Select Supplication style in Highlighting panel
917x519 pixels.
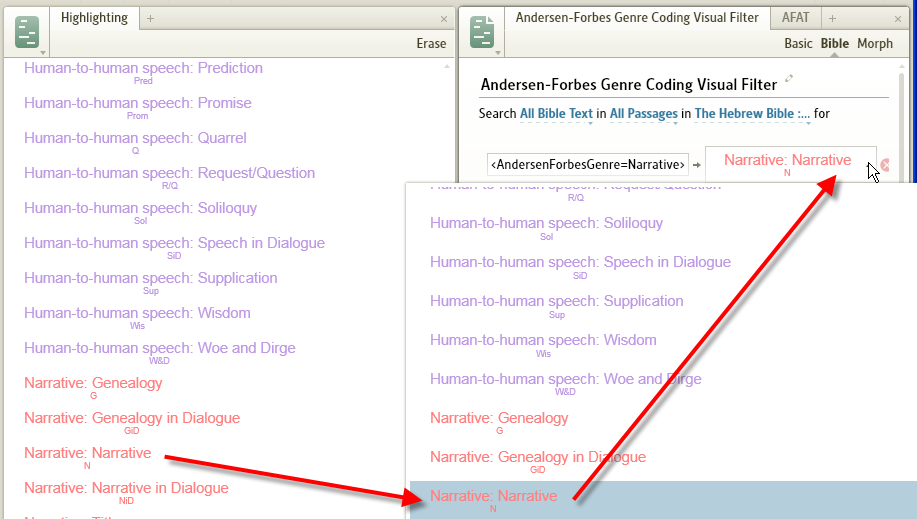point(151,283)
